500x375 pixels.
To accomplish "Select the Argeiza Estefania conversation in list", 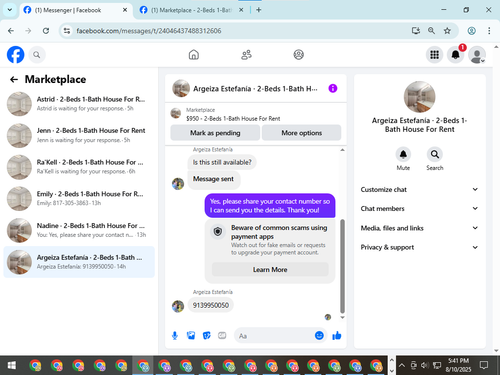I will click(x=79, y=262).
